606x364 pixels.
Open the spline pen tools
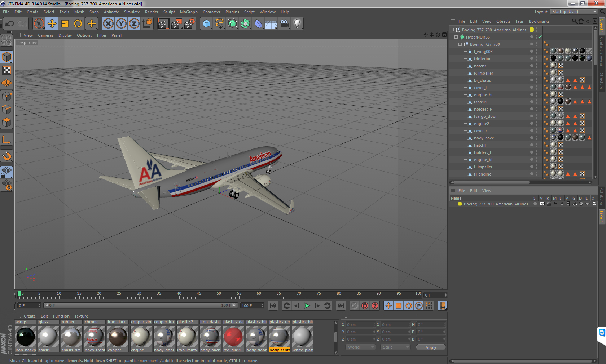219,24
